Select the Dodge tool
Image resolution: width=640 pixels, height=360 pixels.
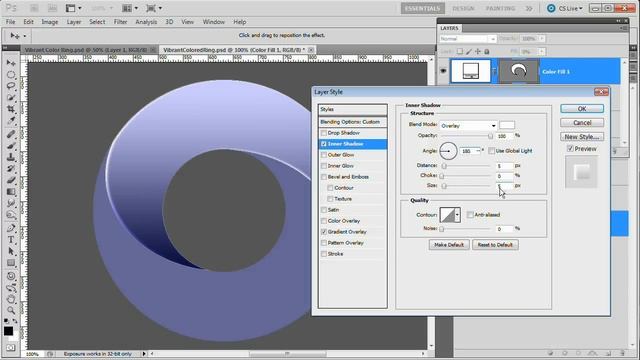pos(11,214)
